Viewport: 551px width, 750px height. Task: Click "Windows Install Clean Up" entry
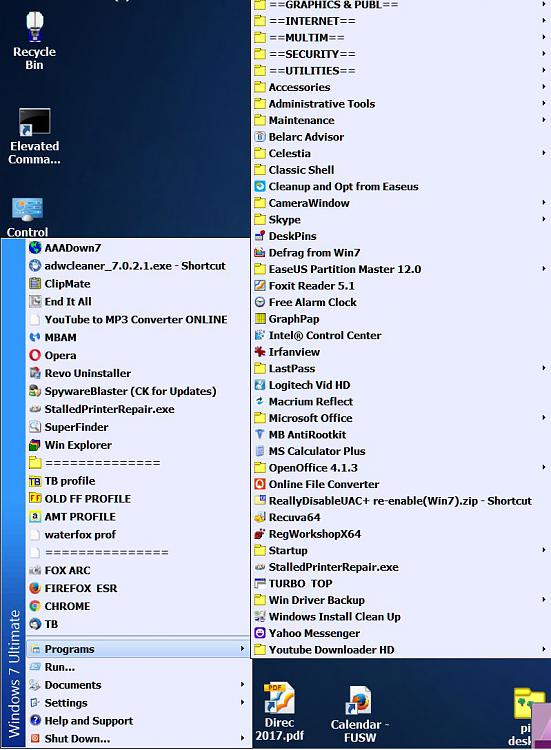click(400, 617)
